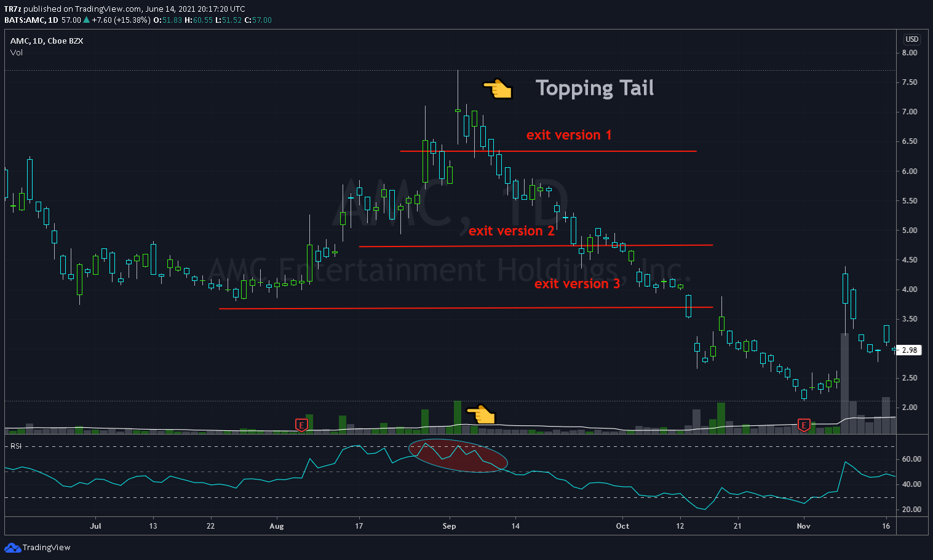The width and height of the screenshot is (933, 560).
Task: Click the 7.00 price axis label
Action: coord(909,112)
